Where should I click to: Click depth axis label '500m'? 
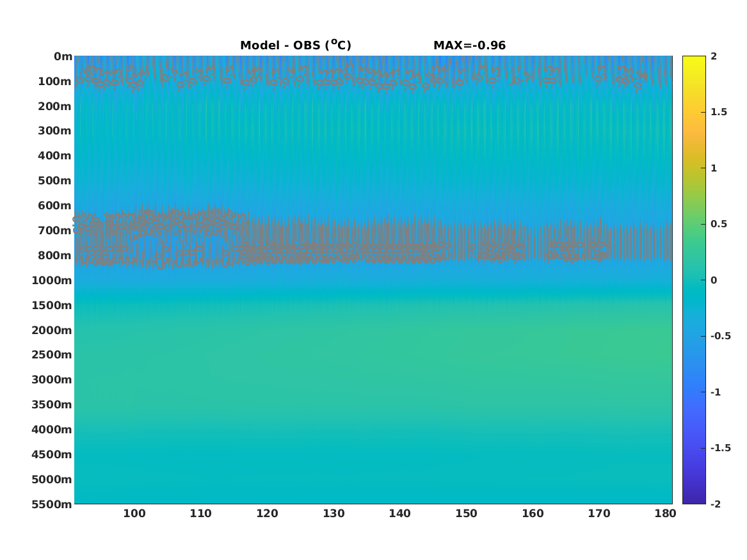coord(55,180)
